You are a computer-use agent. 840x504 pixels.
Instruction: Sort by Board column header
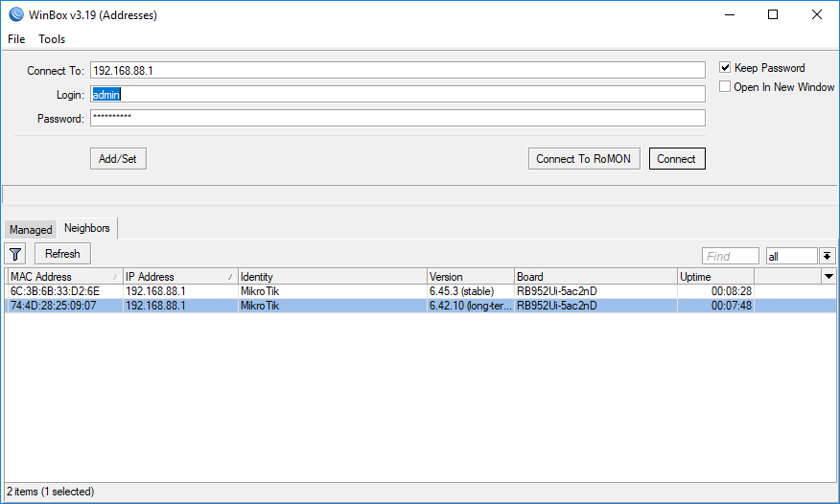coord(595,277)
